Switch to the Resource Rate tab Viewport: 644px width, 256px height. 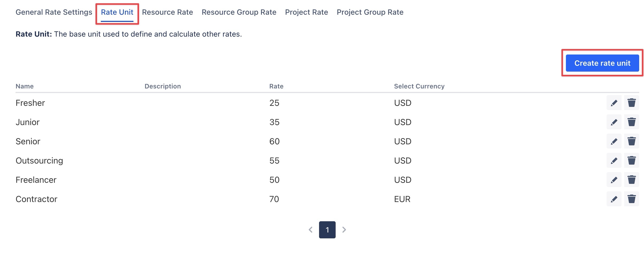pyautogui.click(x=167, y=12)
